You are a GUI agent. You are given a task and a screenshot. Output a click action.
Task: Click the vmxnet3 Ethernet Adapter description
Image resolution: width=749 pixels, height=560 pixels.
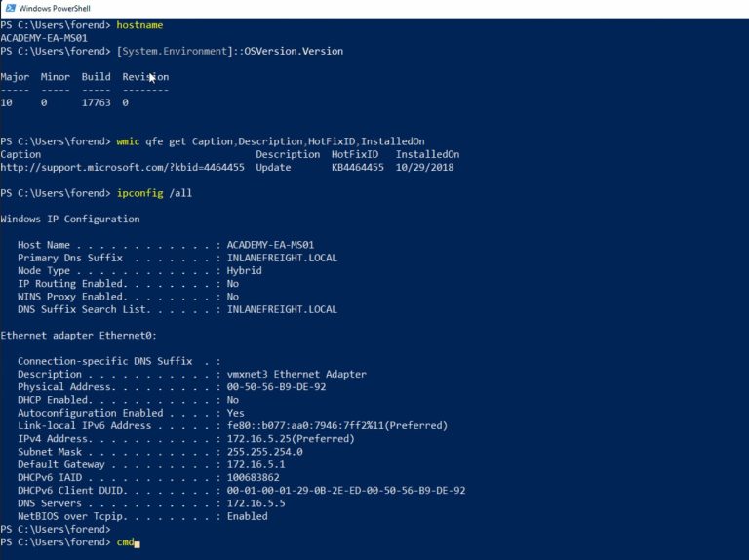click(296, 374)
